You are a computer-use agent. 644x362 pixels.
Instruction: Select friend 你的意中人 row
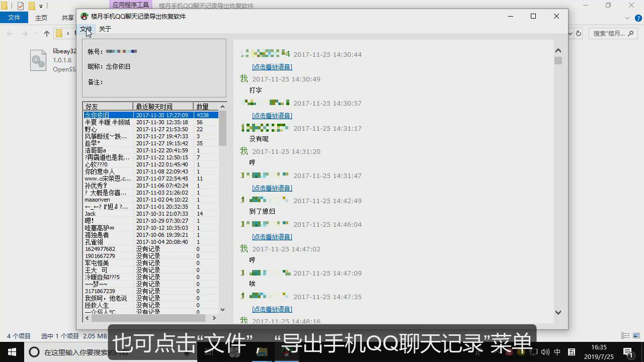click(x=151, y=171)
